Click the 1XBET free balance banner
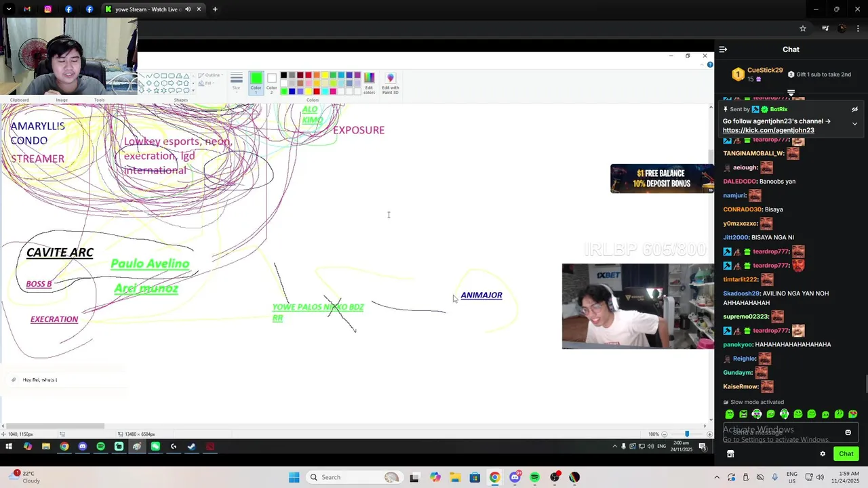 click(662, 179)
